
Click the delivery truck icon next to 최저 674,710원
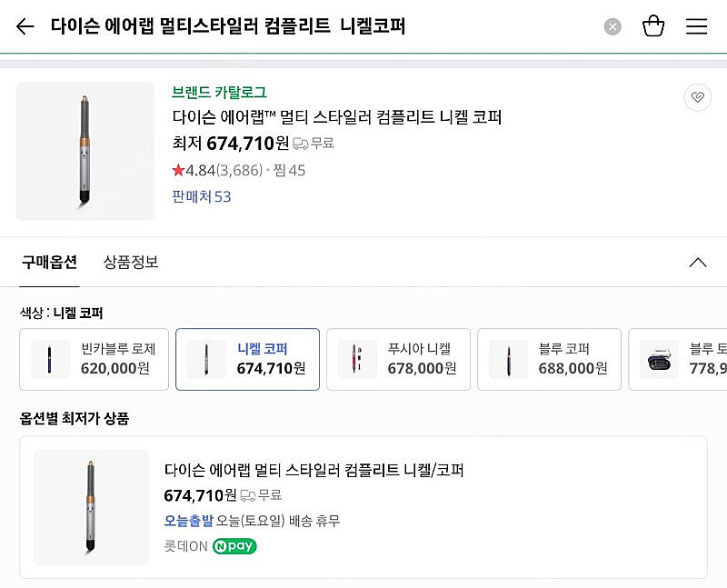301,144
